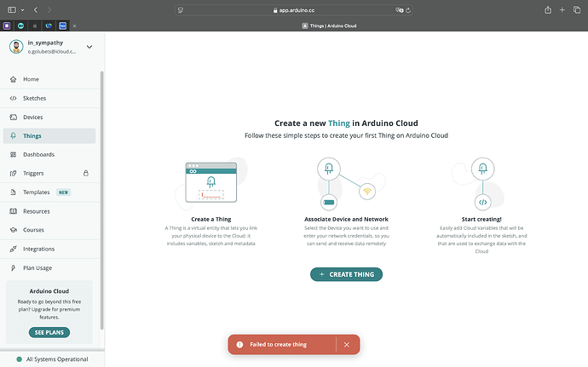Click the NEW badge beside Templates
The height and width of the screenshot is (367, 588).
[x=63, y=192]
